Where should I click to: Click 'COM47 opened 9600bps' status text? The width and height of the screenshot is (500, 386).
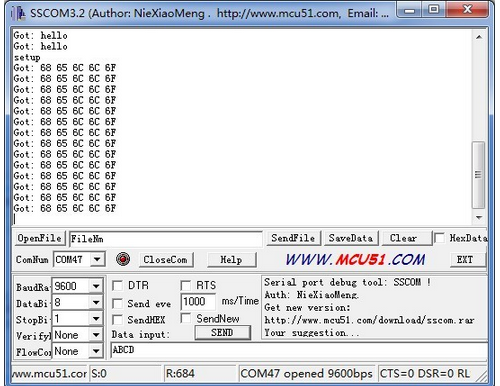[x=306, y=374]
